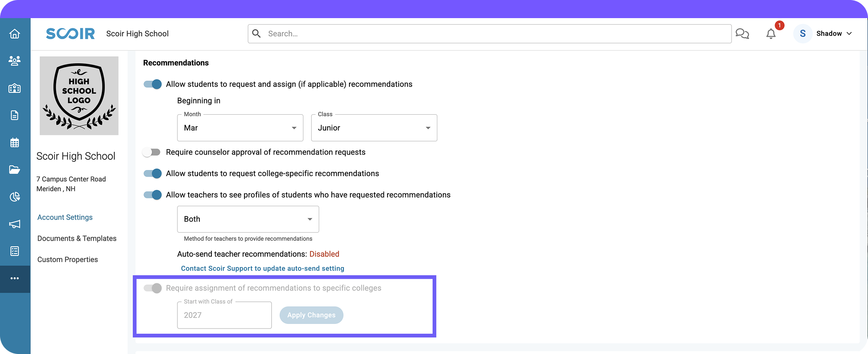
Task: Enable require counselor approval toggle
Action: tap(151, 152)
